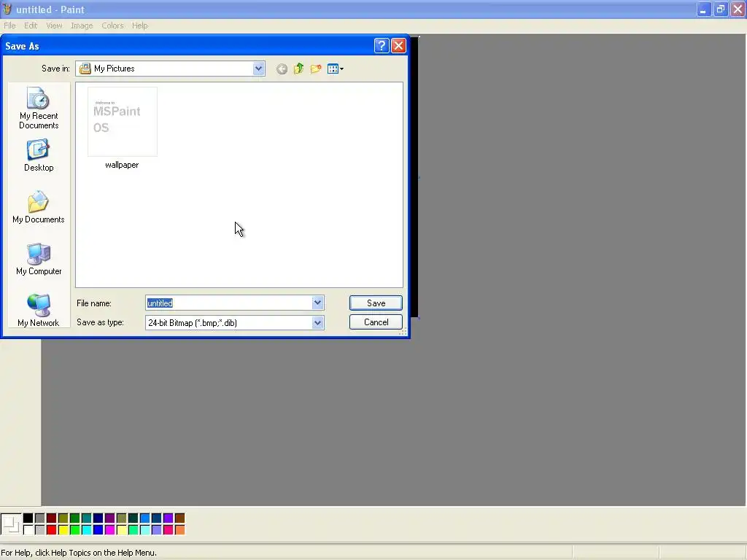
Task: Pick the magenta color swatch
Action: tap(109, 529)
